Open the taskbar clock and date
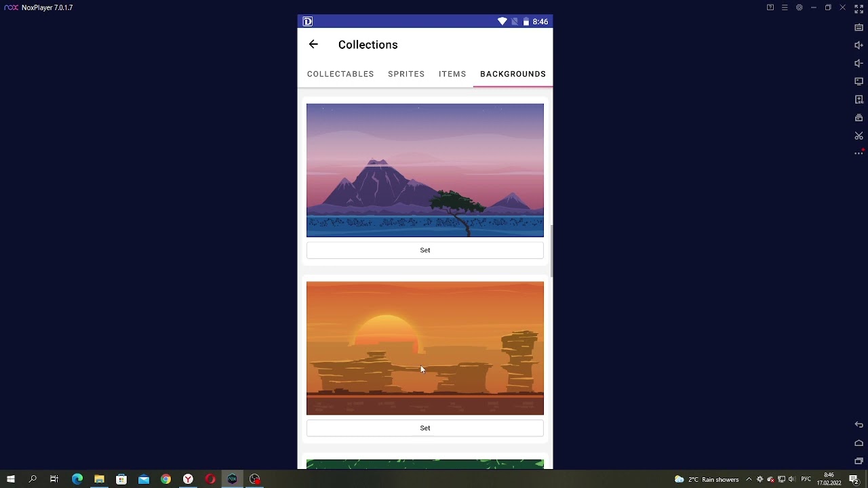 click(829, 479)
